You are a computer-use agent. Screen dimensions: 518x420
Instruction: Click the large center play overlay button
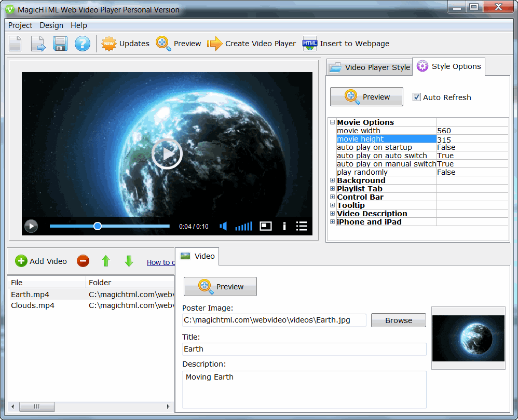(x=167, y=154)
